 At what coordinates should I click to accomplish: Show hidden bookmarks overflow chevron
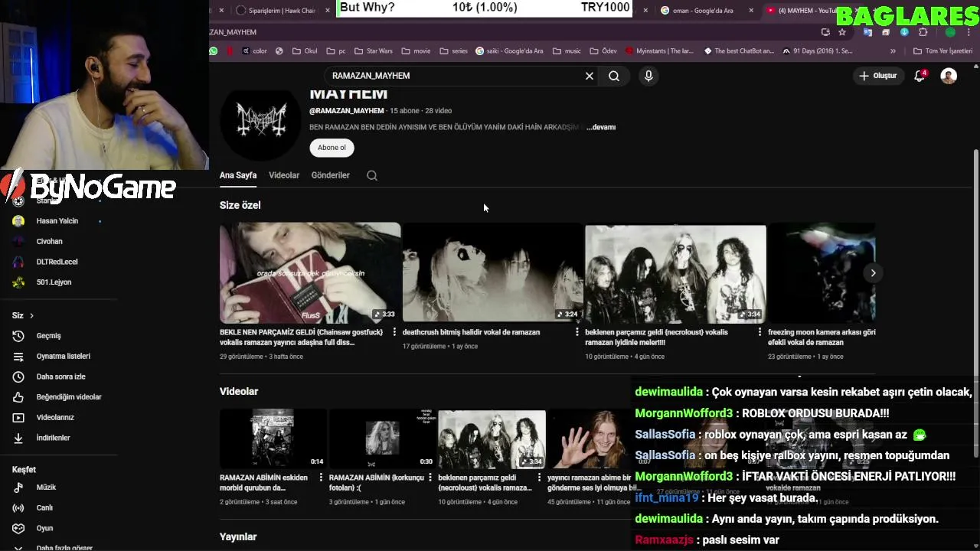[x=893, y=51]
